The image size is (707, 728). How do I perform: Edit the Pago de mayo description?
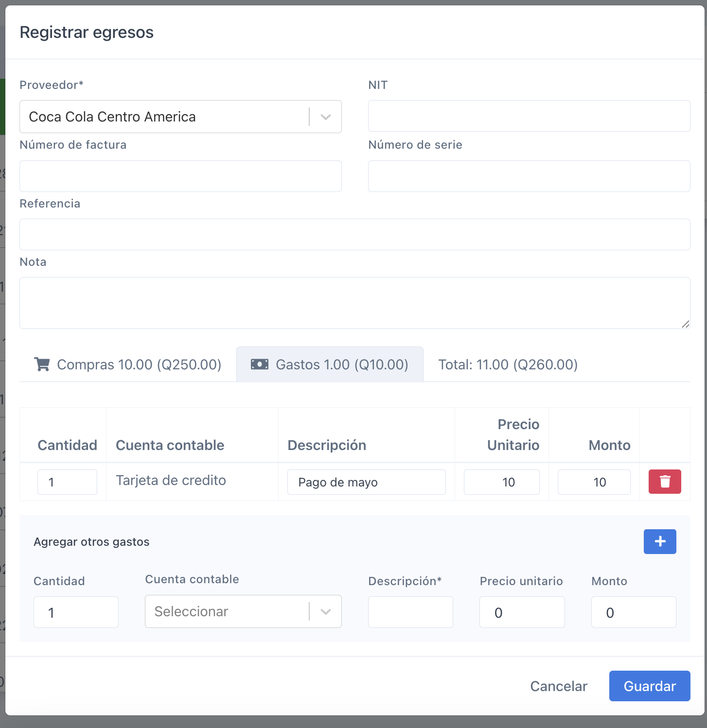(x=367, y=482)
